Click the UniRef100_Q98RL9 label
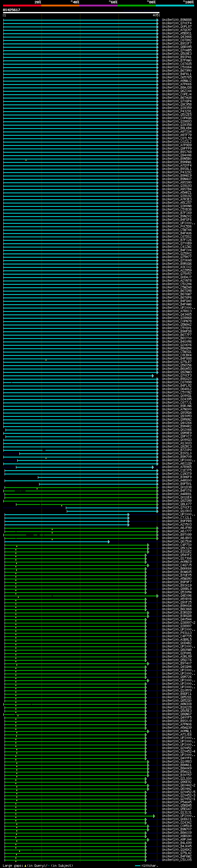This screenshot has width=197, height=868. pyautogui.click(x=177, y=589)
